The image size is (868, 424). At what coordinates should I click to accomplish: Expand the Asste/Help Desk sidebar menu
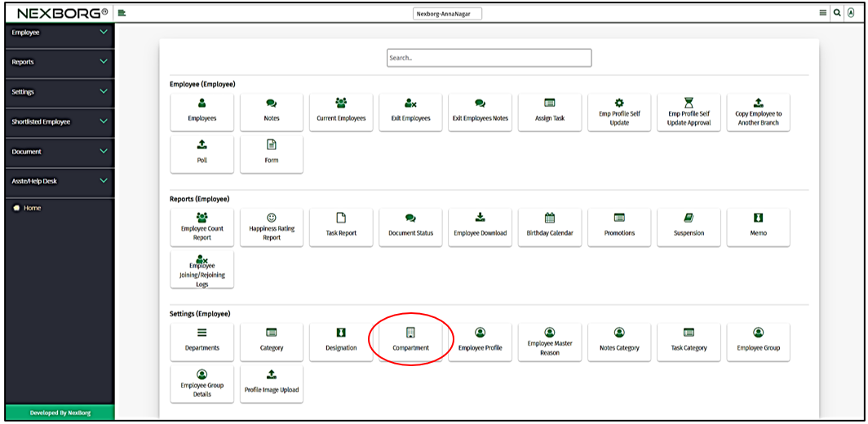(x=60, y=181)
